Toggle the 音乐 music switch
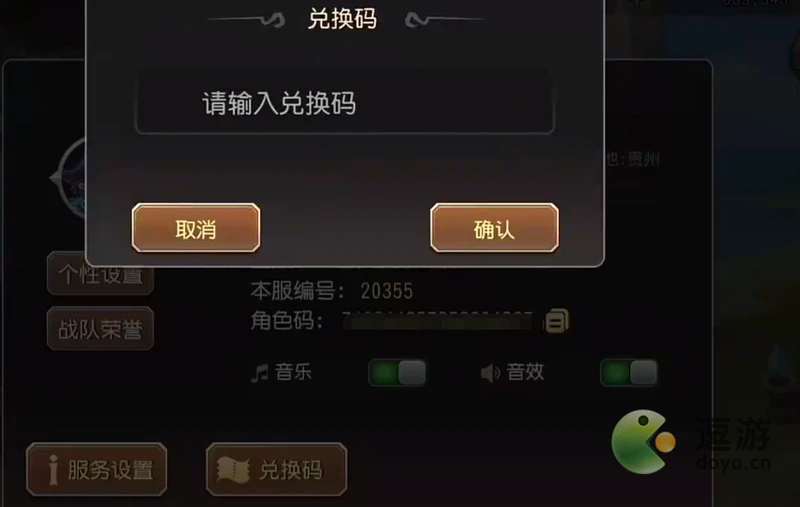The height and width of the screenshot is (507, 800). (x=397, y=372)
